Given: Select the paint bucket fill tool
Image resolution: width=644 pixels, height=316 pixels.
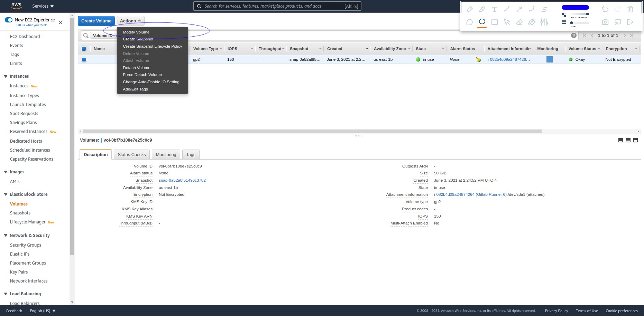Looking at the screenshot, I should (532, 22).
